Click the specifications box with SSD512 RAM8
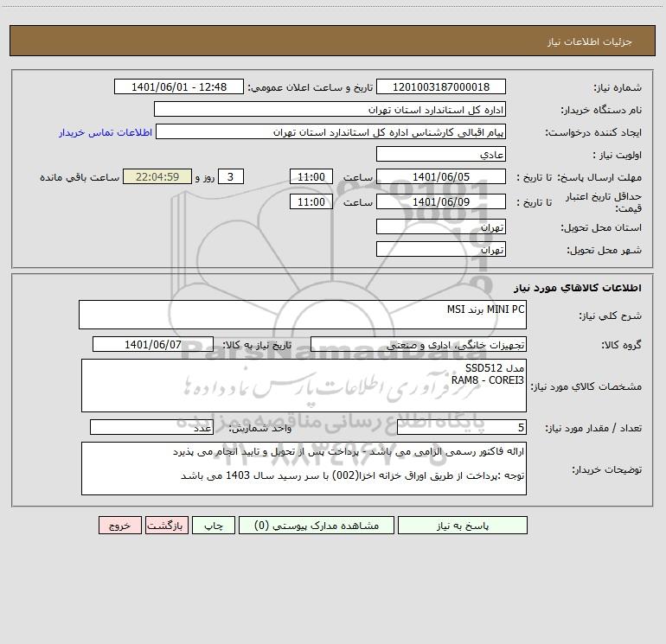 tap(304, 386)
